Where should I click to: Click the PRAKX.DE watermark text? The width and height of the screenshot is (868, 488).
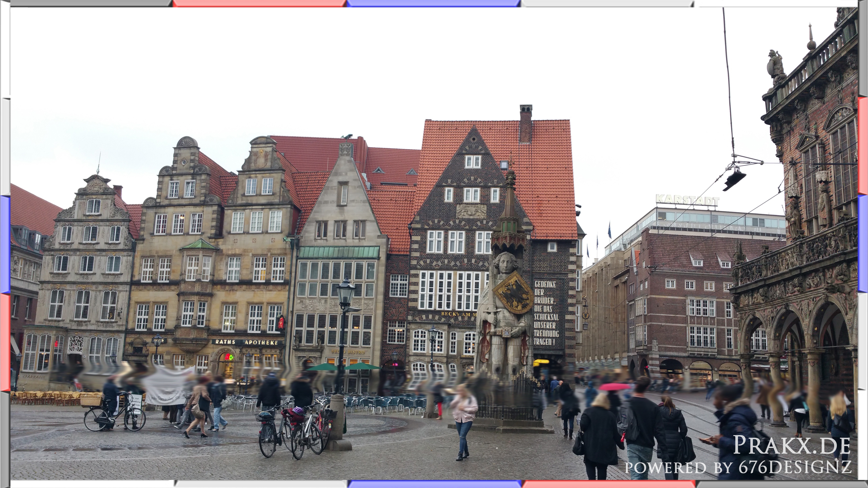pyautogui.click(x=791, y=445)
